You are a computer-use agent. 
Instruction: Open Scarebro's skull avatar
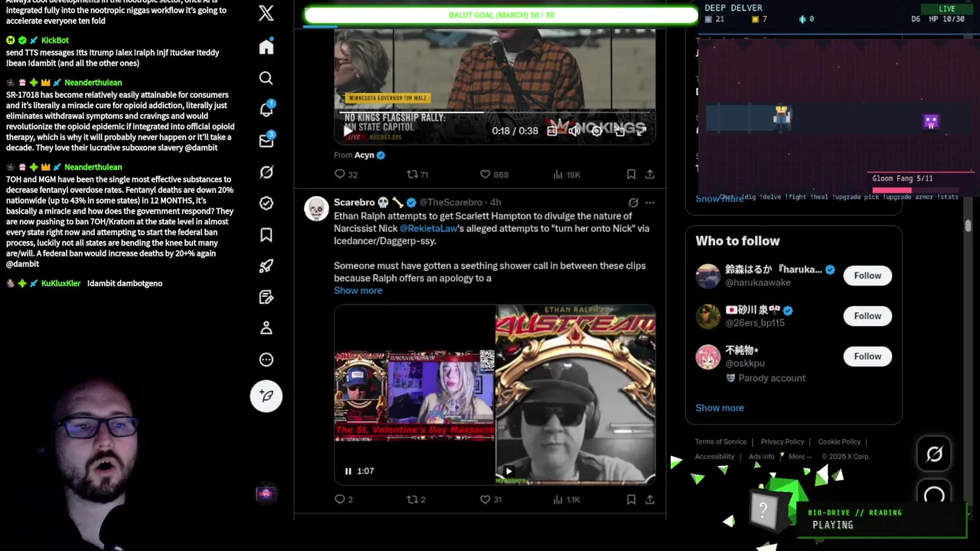(316, 209)
